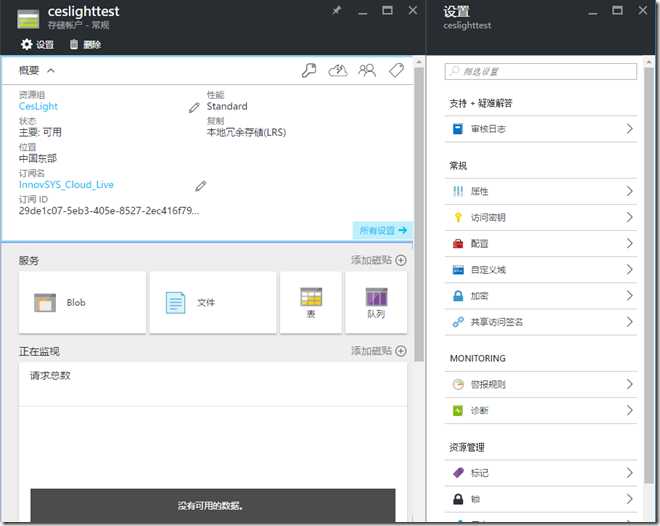Open the CesLight resource group link
660x526 pixels.
click(x=38, y=106)
